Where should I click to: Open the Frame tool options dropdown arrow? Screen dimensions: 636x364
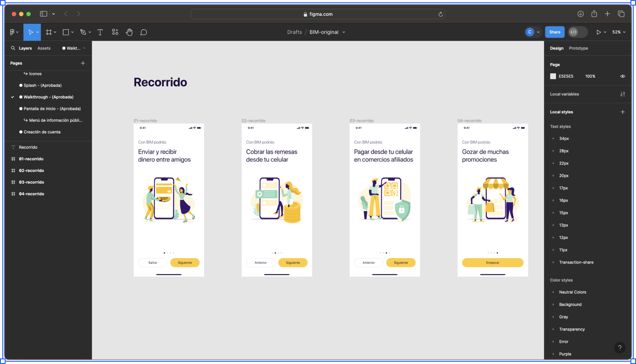(55, 32)
